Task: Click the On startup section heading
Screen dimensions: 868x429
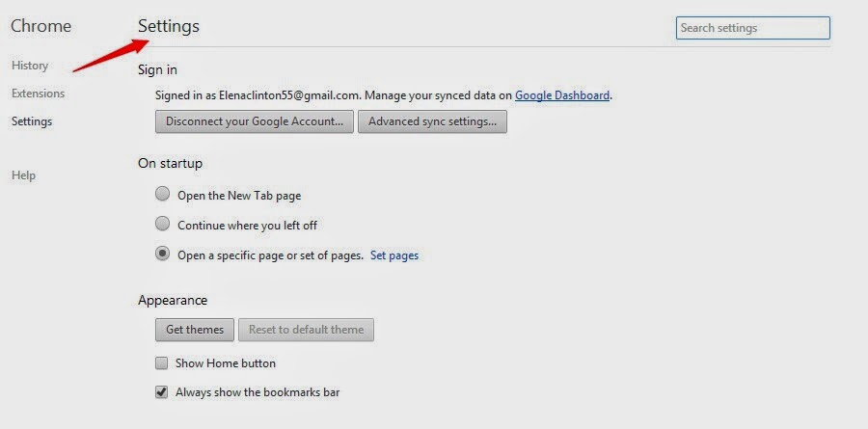Action: (171, 164)
